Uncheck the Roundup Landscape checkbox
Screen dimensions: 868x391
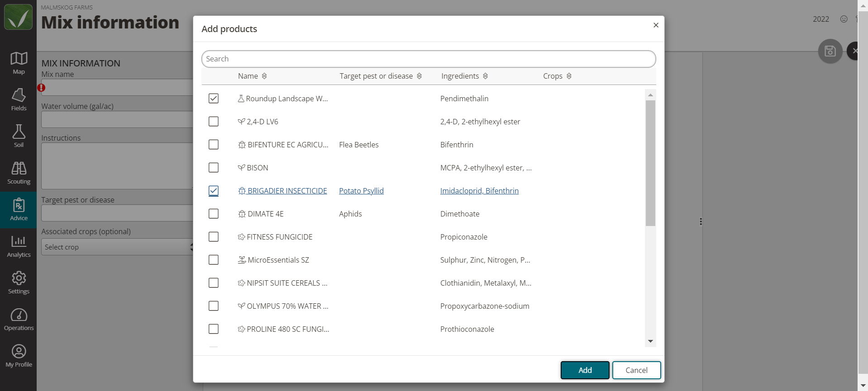point(214,99)
